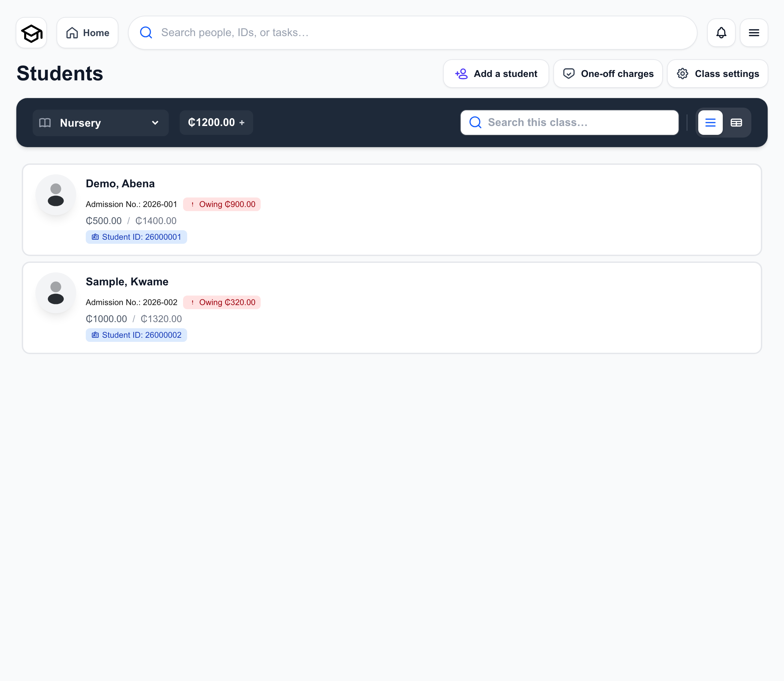Click 'Admission No.: 2026-002' text
784x681 pixels.
131,302
